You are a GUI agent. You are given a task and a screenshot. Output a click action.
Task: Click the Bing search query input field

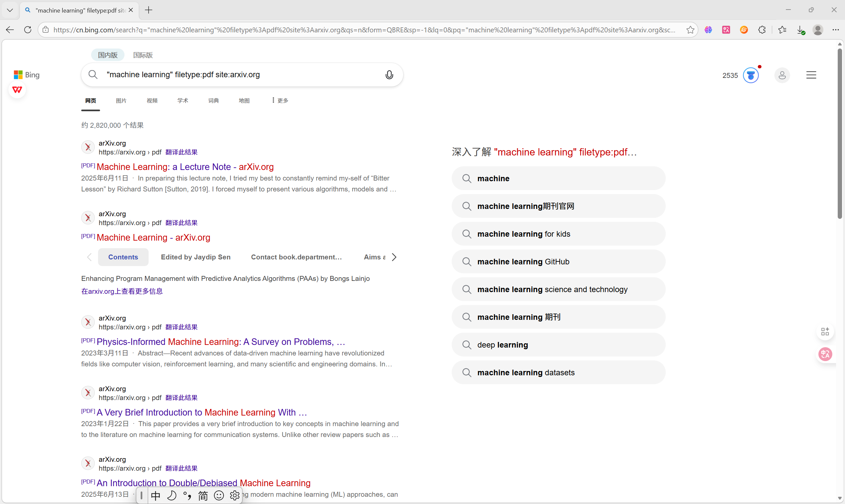[238, 75]
